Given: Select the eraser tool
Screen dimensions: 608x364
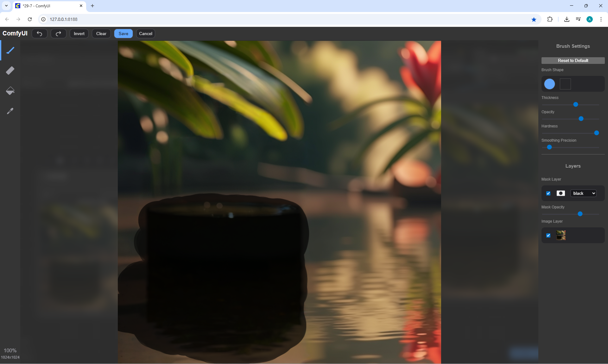Looking at the screenshot, I should click(10, 71).
